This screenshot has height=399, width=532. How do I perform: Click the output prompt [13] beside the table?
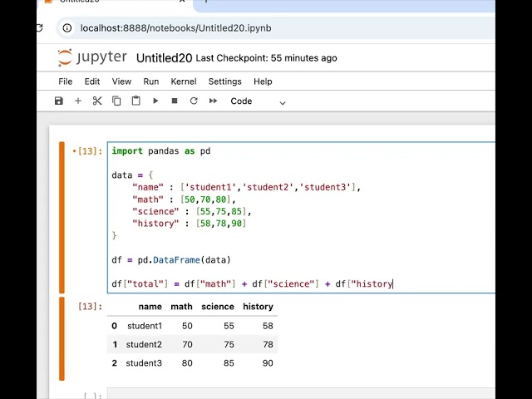[90, 307]
